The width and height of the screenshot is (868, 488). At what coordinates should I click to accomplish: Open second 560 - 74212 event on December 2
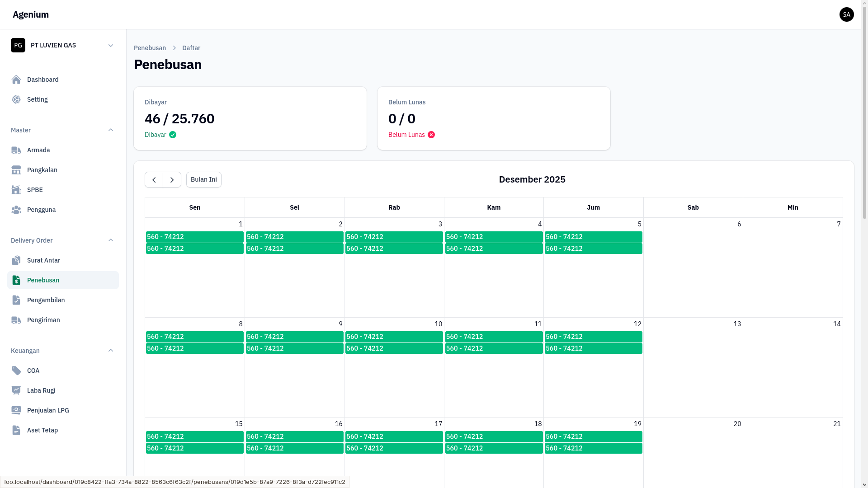tap(295, 249)
